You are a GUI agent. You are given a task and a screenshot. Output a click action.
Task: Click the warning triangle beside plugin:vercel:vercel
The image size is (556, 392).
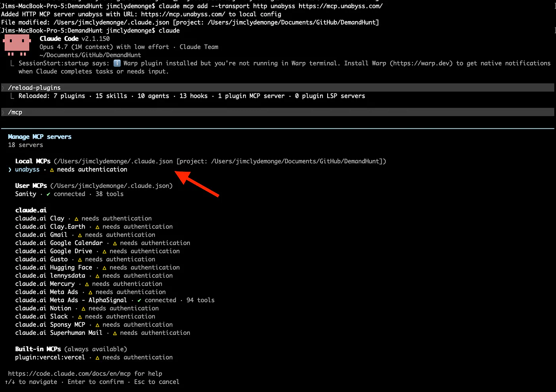97,358
